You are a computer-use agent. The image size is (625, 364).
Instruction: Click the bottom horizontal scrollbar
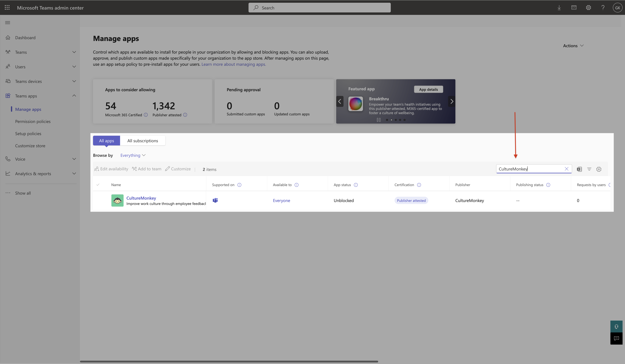[229, 362]
